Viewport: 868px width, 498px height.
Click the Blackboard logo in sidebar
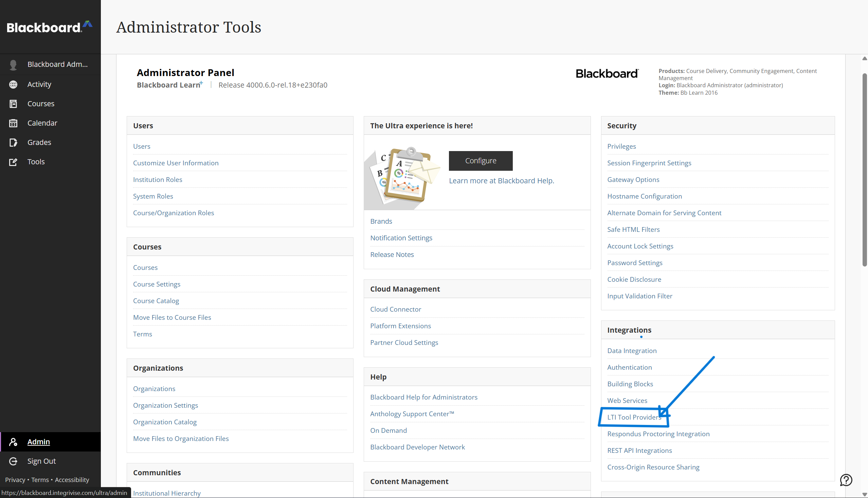[50, 27]
